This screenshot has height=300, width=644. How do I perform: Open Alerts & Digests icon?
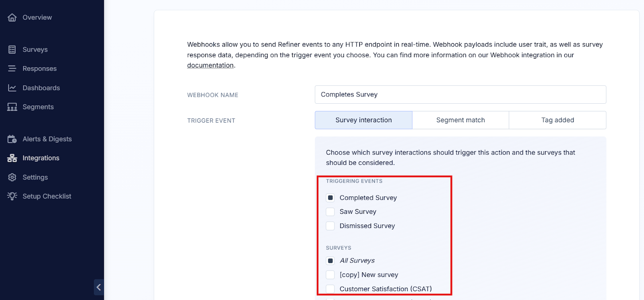[12, 139]
